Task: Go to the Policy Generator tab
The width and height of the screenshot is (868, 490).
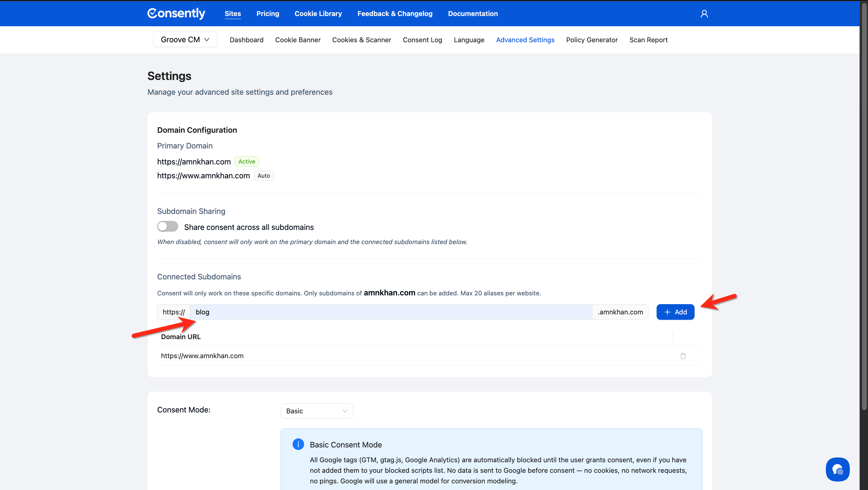Action: [x=592, y=40]
